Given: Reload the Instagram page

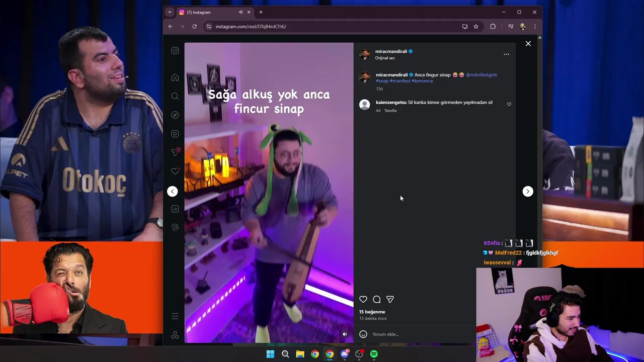Looking at the screenshot, I should tap(194, 26).
